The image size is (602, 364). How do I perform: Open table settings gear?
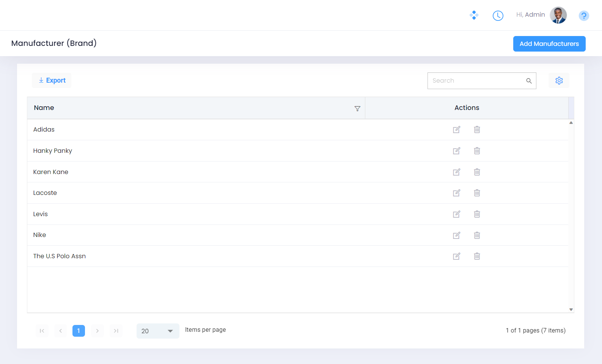(x=559, y=80)
